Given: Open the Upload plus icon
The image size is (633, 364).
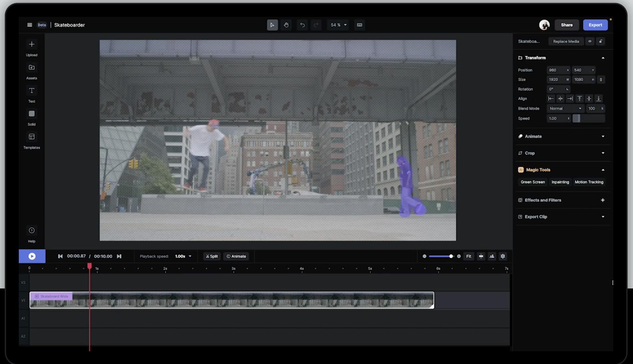Looking at the screenshot, I should [32, 44].
